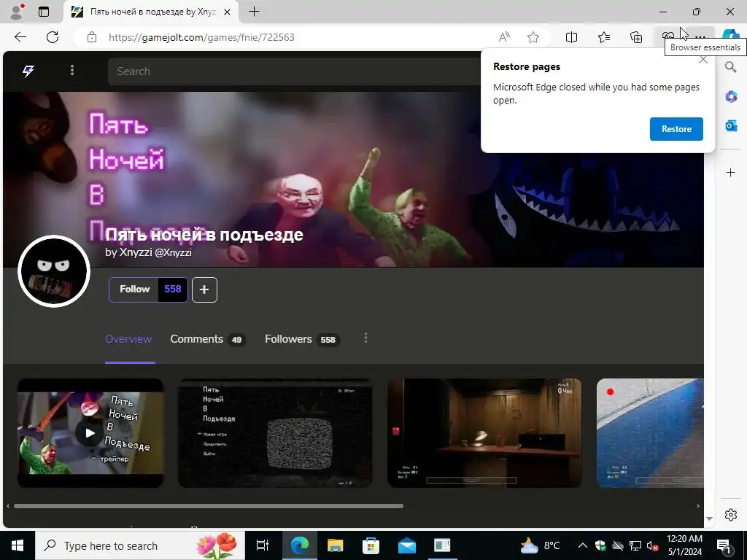The height and width of the screenshot is (560, 747).
Task: Open the muted volume tray icon
Action: tap(652, 545)
